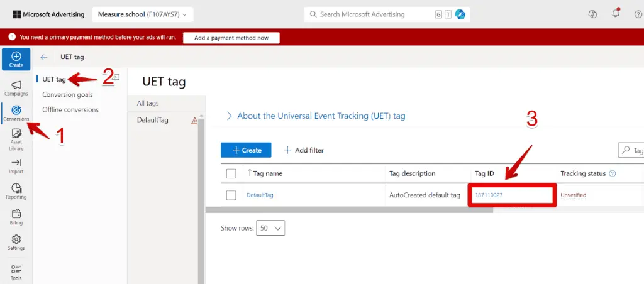This screenshot has width=644, height=284.
Task: Open Import in the left sidebar
Action: coord(16,167)
